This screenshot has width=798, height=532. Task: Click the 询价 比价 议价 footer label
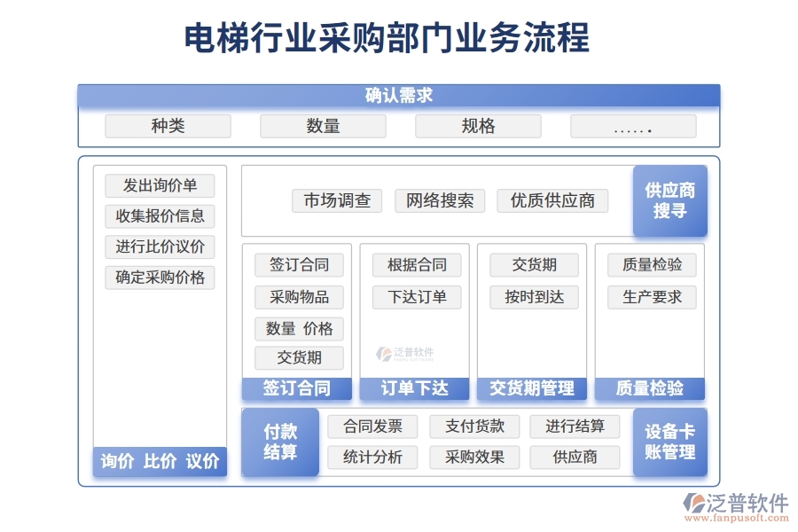click(x=160, y=460)
